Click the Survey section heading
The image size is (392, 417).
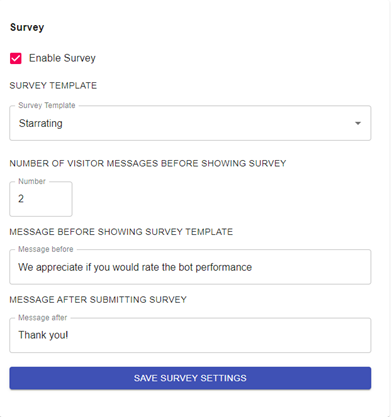coord(27,27)
